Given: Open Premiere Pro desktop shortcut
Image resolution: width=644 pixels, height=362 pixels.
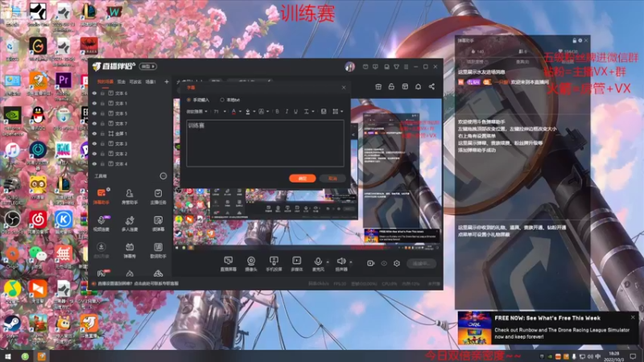Looking at the screenshot, I should [x=64, y=84].
